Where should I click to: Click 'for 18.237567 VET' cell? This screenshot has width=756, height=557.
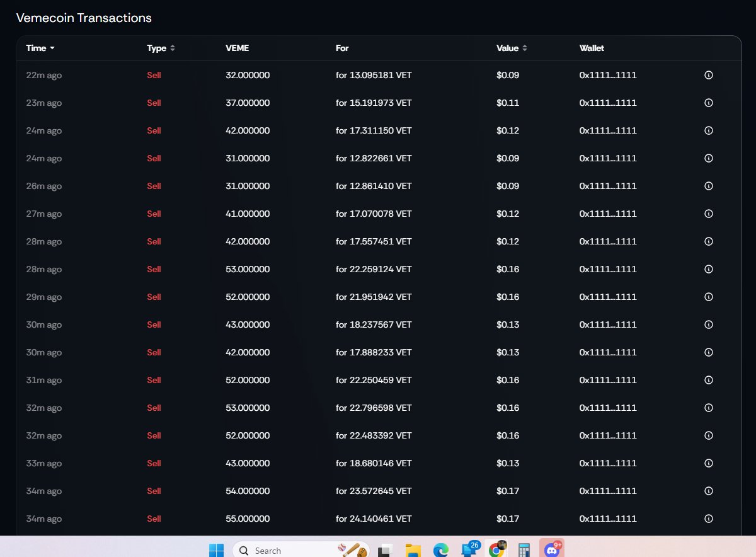pos(374,325)
